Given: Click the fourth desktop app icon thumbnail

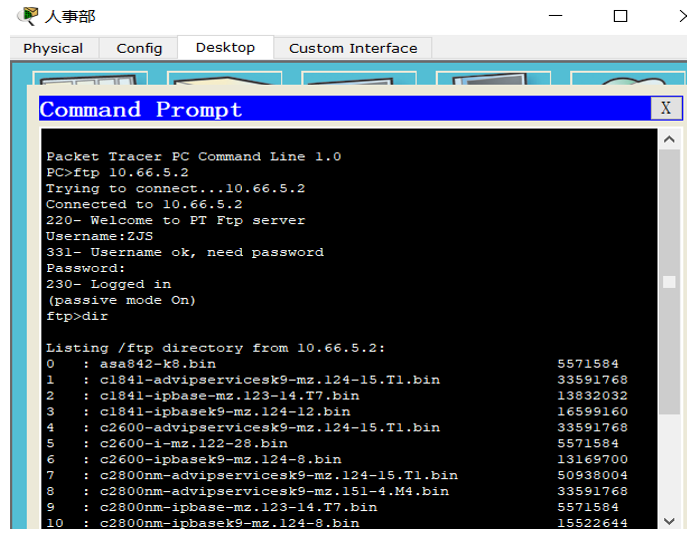Looking at the screenshot, I should coord(493,78).
